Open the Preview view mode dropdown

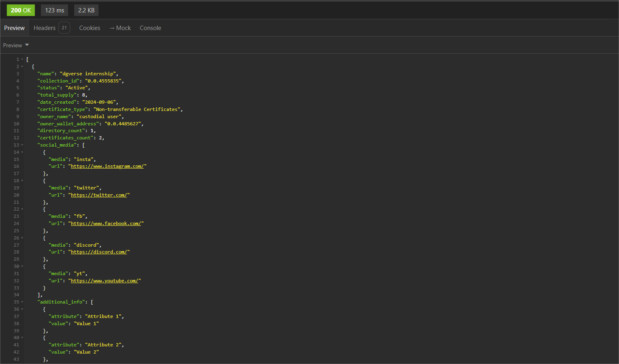16,45
